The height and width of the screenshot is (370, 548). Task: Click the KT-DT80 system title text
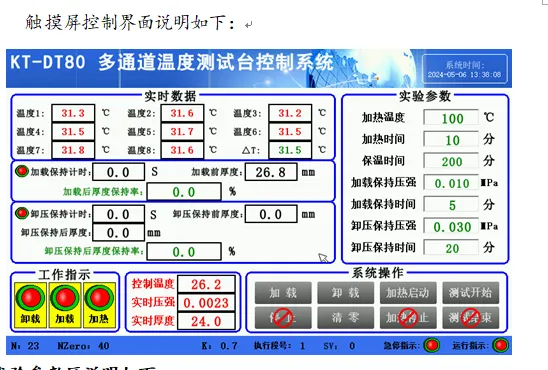point(172,62)
